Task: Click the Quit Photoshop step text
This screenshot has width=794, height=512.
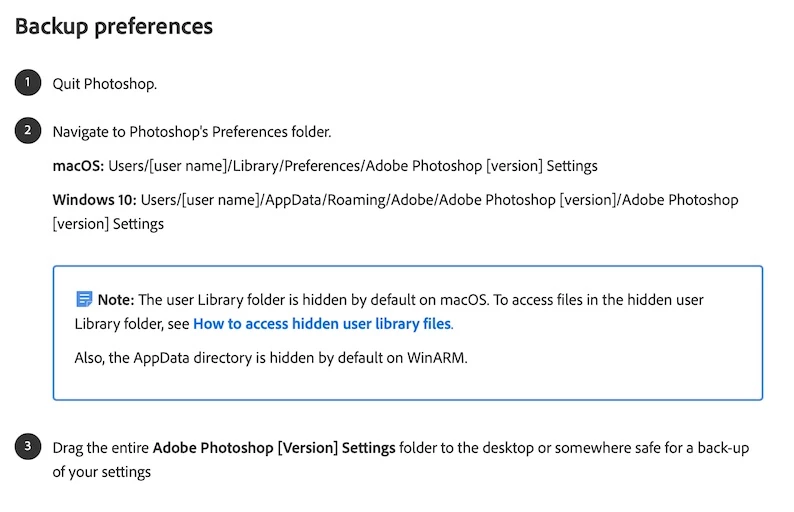Action: click(x=105, y=84)
